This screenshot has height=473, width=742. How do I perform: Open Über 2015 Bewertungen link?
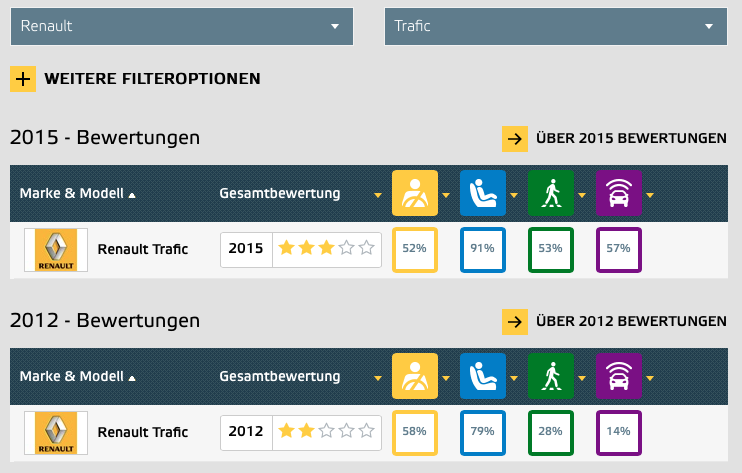click(x=614, y=139)
